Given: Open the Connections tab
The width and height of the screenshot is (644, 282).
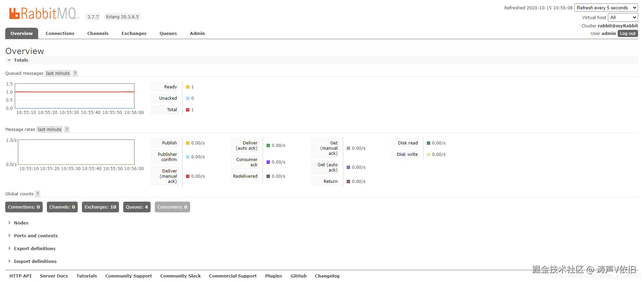Looking at the screenshot, I should point(60,33).
